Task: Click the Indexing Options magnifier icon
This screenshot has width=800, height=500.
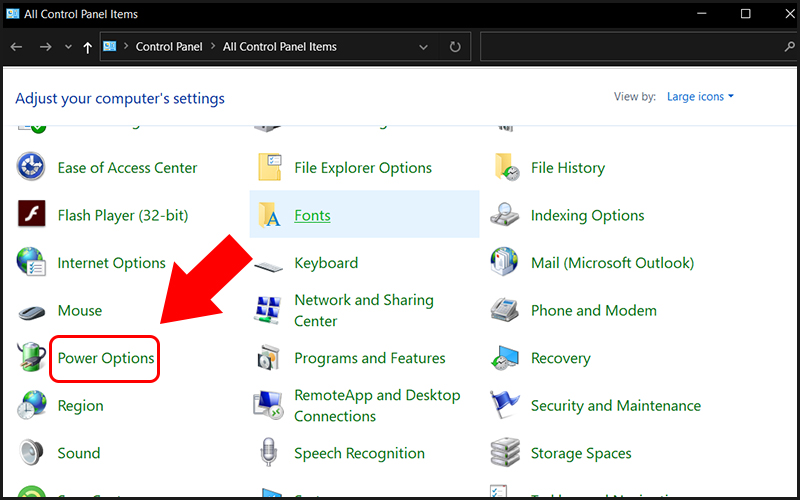Action: tap(505, 214)
